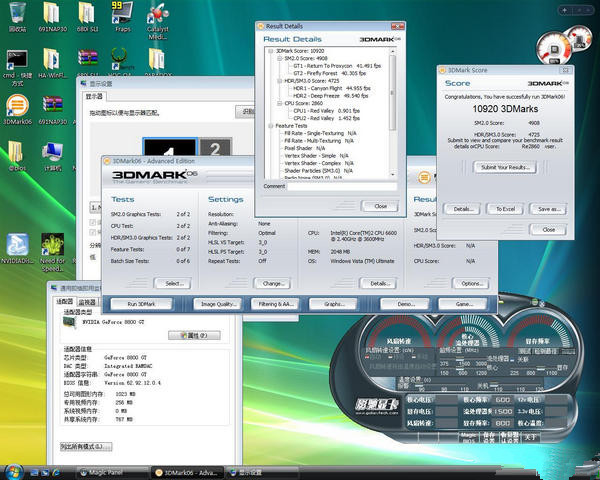Open the 3DMark06 desktop shortcut

coord(18,105)
